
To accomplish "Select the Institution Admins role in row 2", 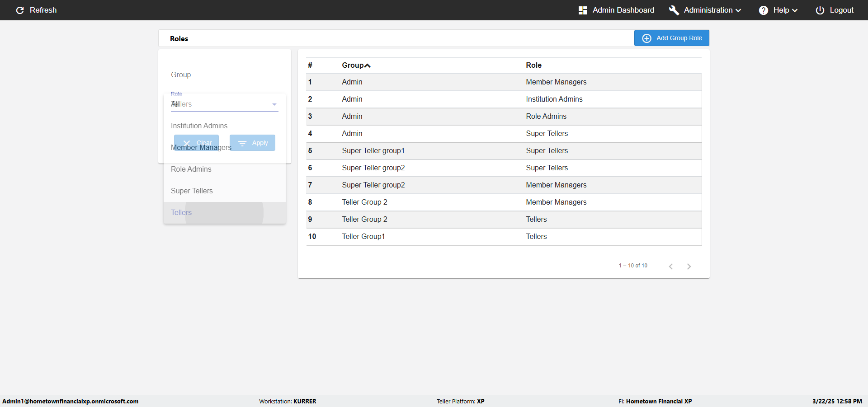I will pos(554,99).
